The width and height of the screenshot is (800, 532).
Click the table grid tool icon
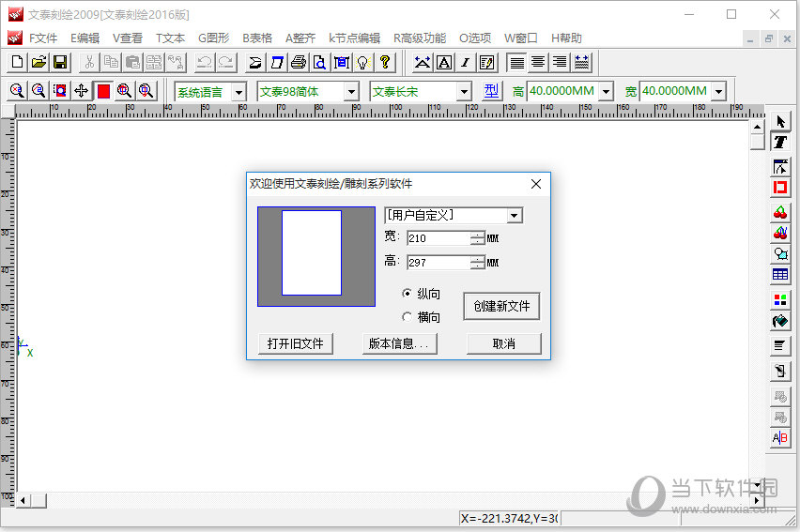coord(780,274)
